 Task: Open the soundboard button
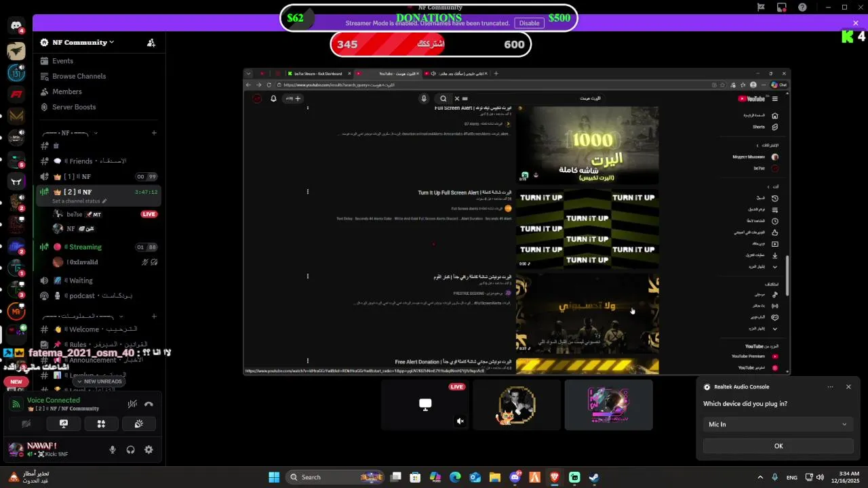139,424
